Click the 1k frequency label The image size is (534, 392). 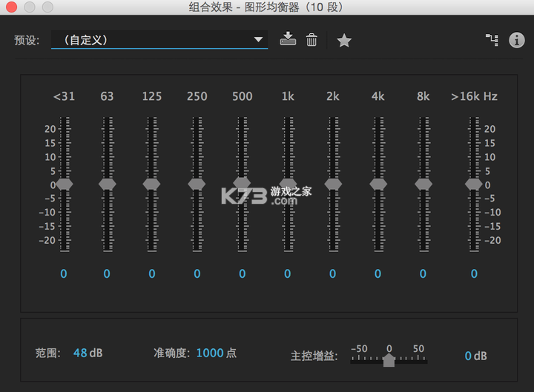point(288,96)
